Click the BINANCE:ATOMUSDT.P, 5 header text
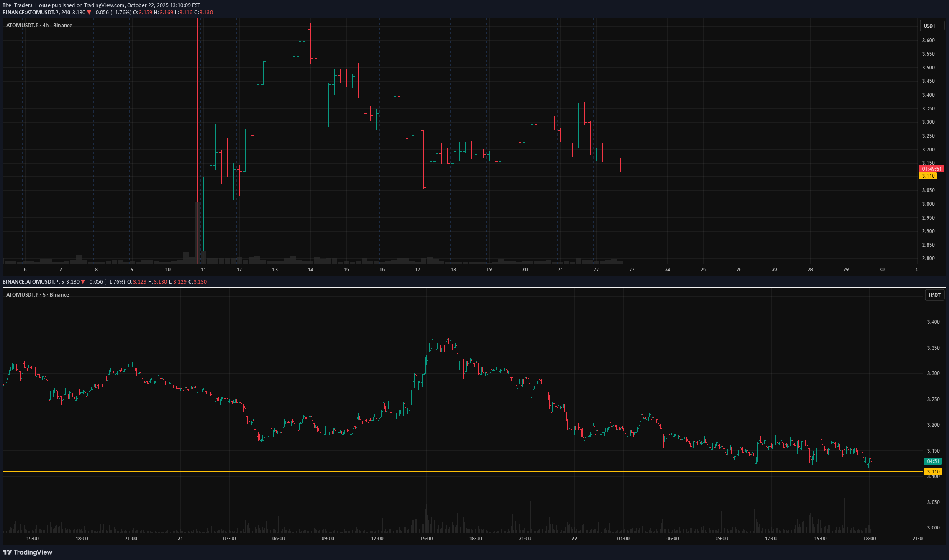Screen dimensions: 949x560 tap(33, 282)
